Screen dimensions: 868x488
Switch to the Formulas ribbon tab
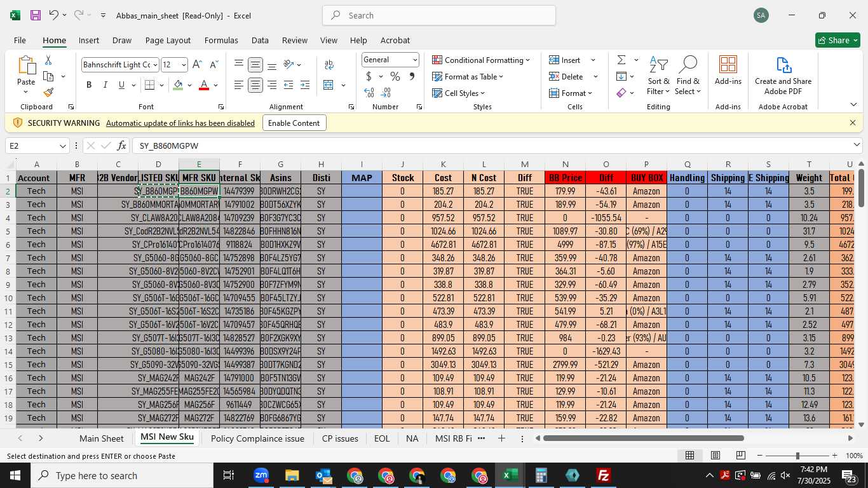pyautogui.click(x=221, y=40)
